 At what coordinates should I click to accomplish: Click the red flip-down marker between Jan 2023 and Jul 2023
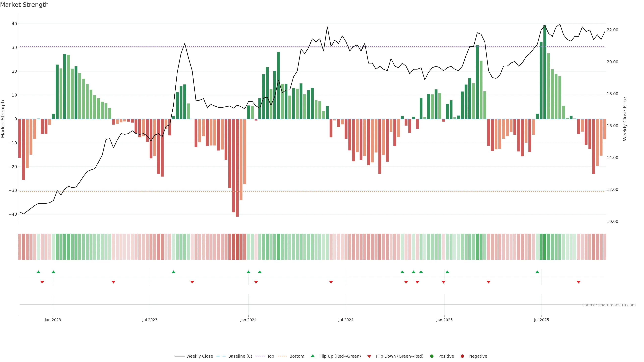[114, 282]
